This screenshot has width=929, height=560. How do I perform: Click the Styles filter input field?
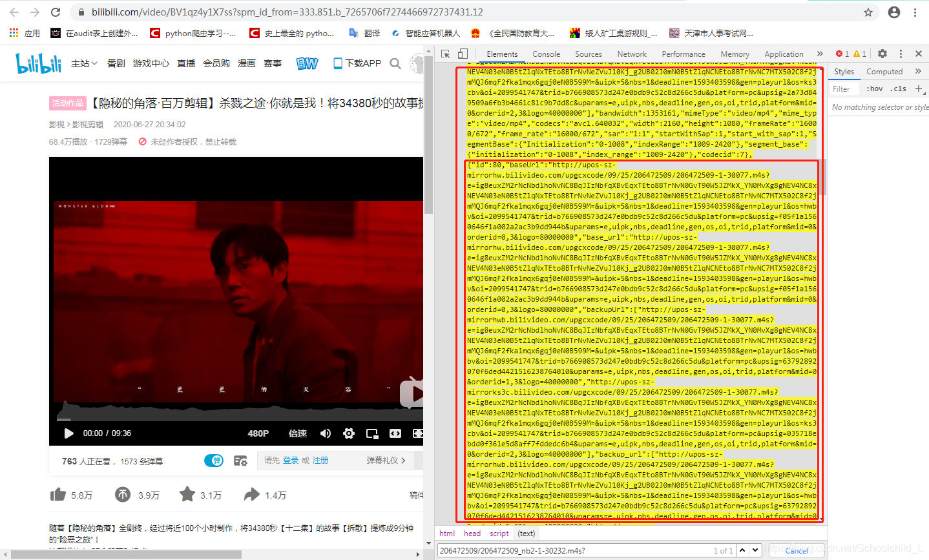[845, 89]
